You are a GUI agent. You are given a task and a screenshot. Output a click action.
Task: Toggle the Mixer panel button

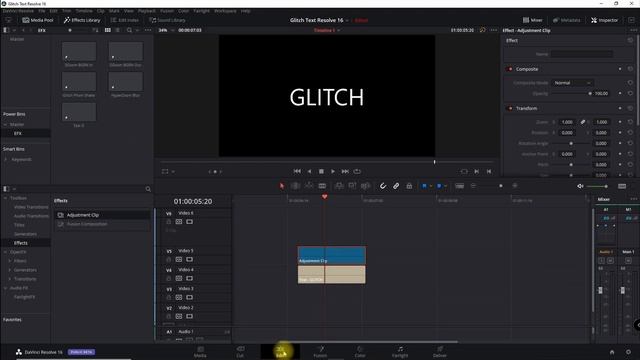(x=533, y=20)
